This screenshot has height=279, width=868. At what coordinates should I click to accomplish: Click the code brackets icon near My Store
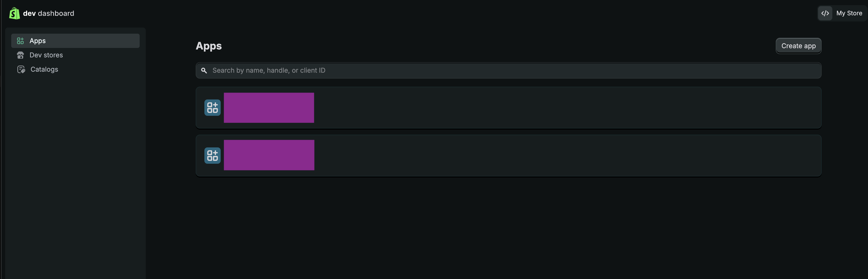coord(825,14)
